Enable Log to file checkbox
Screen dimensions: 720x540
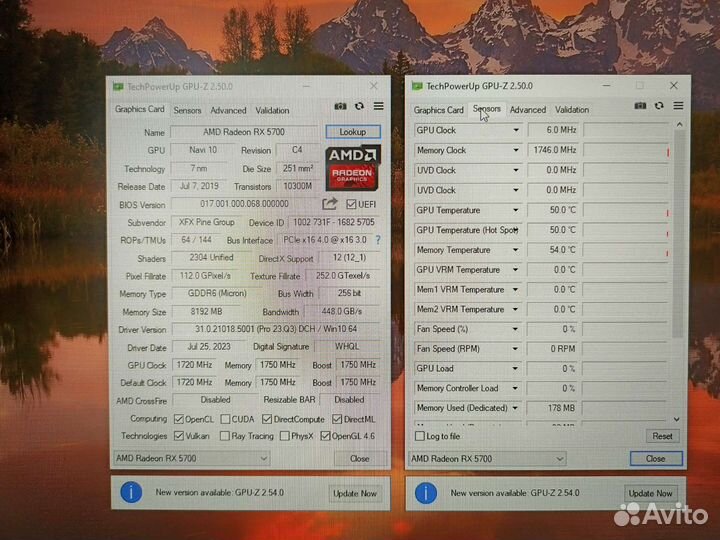point(419,436)
